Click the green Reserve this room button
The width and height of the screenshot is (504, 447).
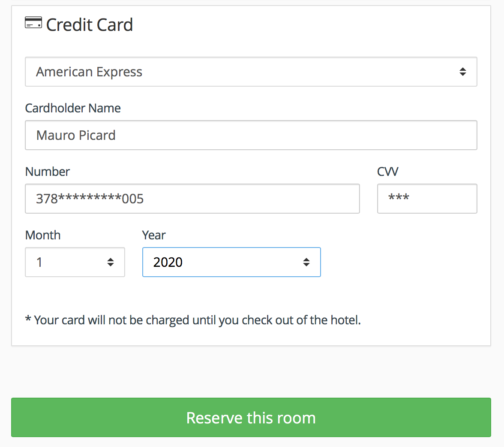coord(251,417)
